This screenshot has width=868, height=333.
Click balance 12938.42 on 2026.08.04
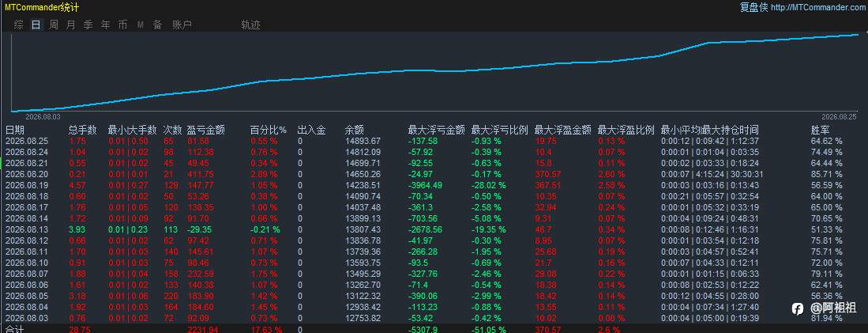point(363,307)
